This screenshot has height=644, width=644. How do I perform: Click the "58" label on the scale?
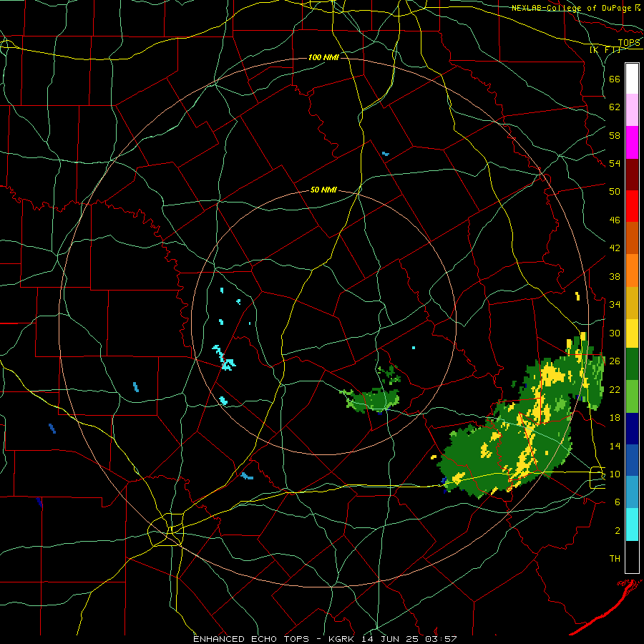[x=615, y=135]
